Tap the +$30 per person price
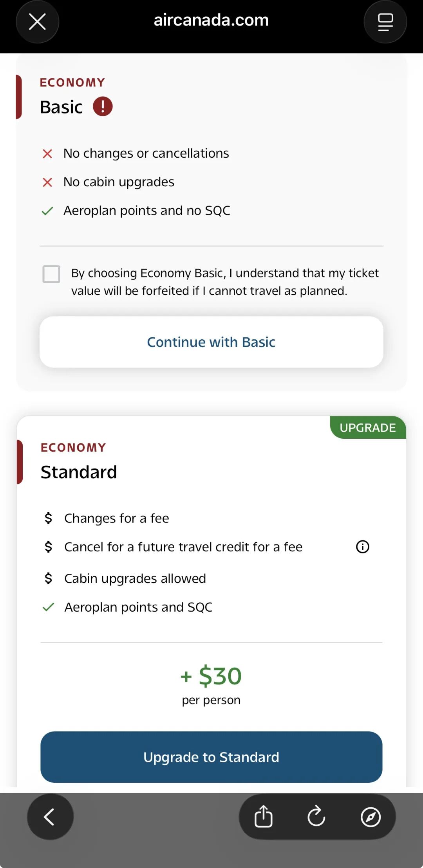The height and width of the screenshot is (868, 423). pos(211,683)
